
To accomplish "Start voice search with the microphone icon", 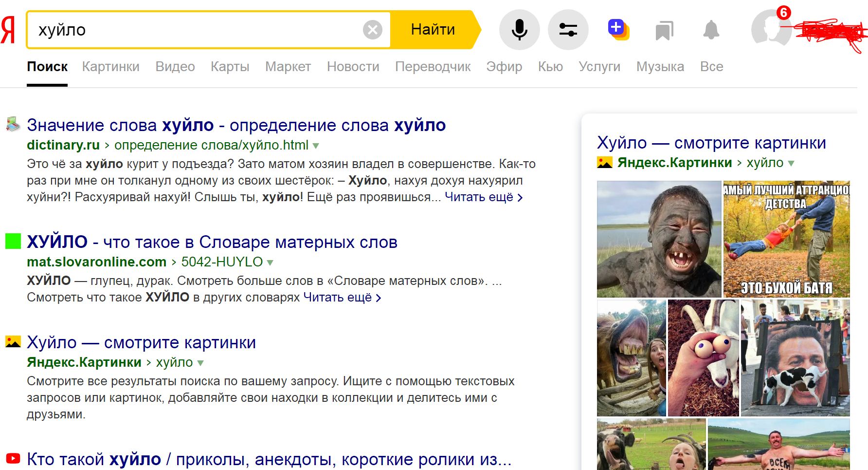I will (x=520, y=30).
